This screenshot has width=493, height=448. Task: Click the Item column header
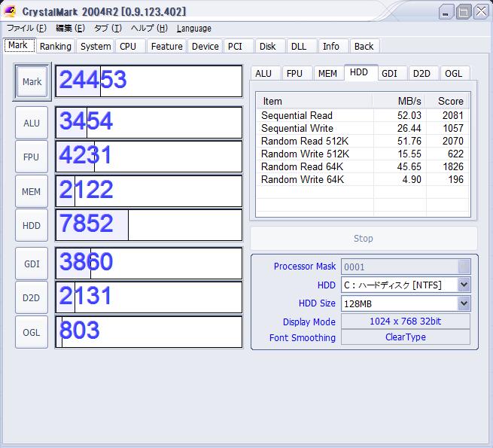[x=315, y=102]
